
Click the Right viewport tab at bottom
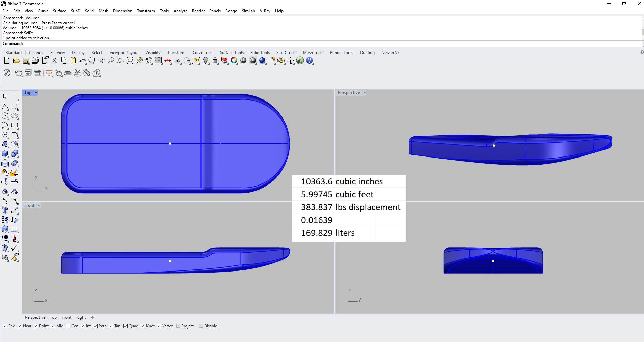coord(81,317)
